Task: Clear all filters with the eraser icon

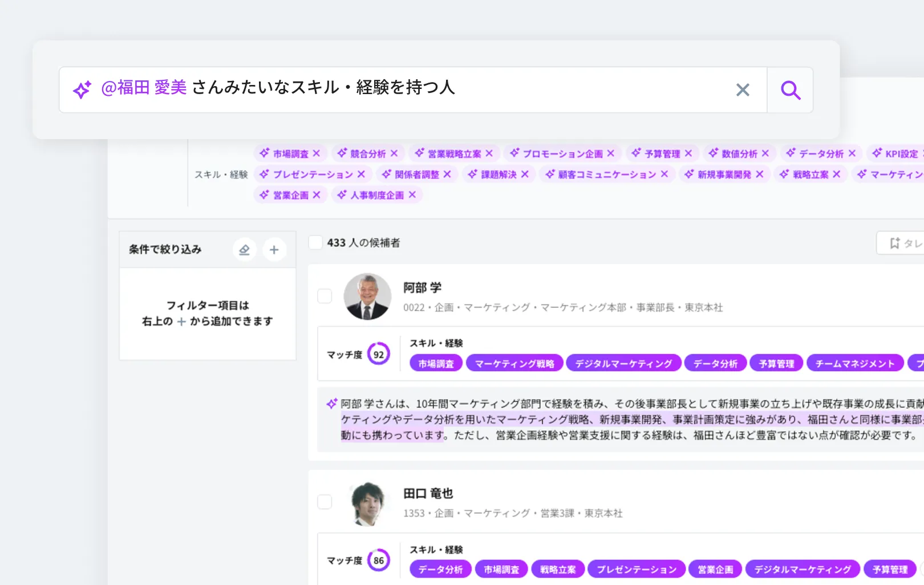Action: 244,249
